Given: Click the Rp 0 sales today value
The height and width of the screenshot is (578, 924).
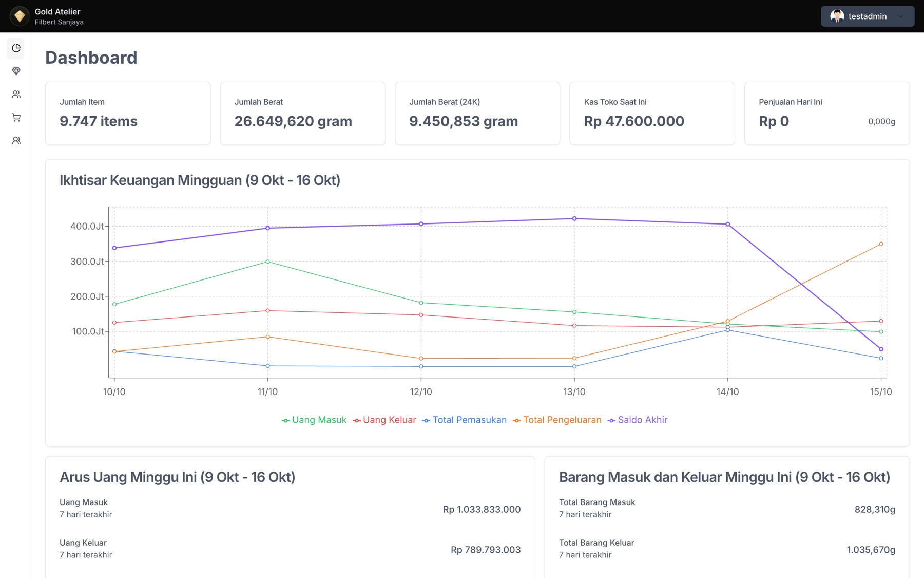Looking at the screenshot, I should pos(774,121).
